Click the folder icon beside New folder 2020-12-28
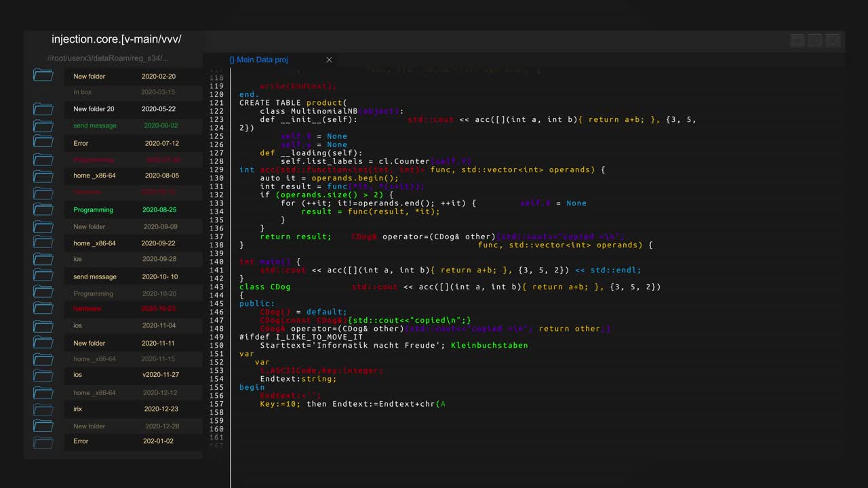The height and width of the screenshot is (488, 868). pos(43,425)
